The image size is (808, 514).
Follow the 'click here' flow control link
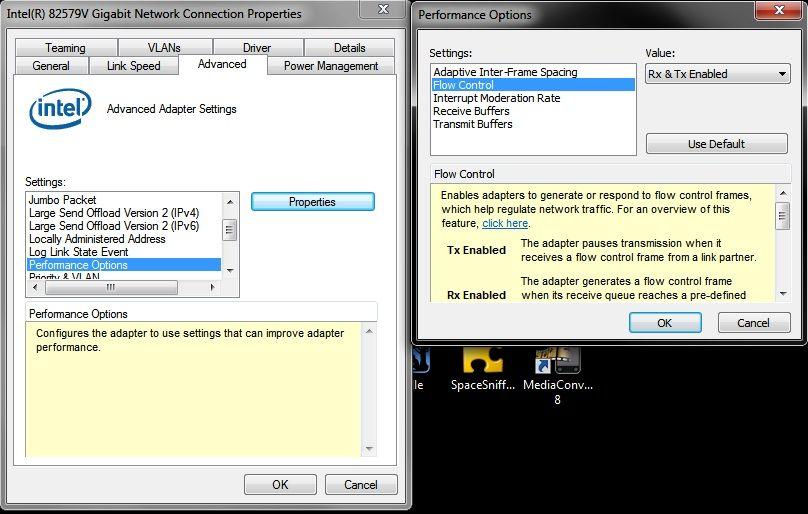(x=505, y=223)
